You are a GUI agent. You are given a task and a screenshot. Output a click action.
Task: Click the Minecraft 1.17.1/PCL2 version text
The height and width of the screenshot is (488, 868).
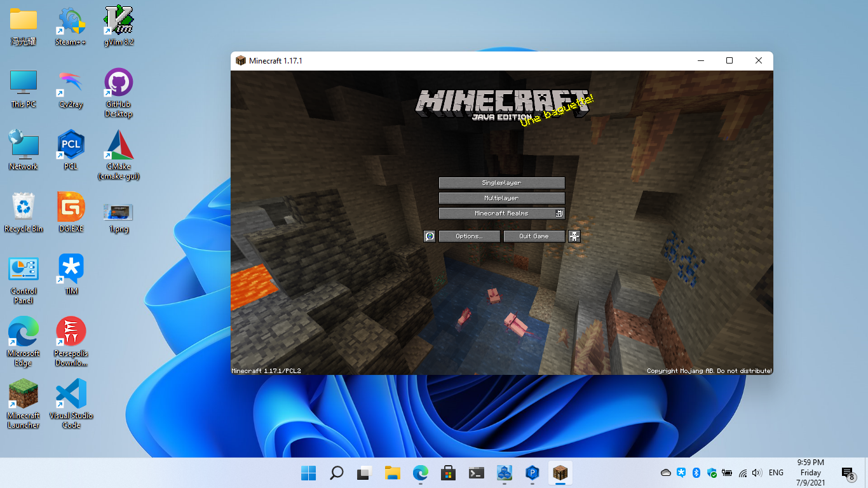[266, 370]
